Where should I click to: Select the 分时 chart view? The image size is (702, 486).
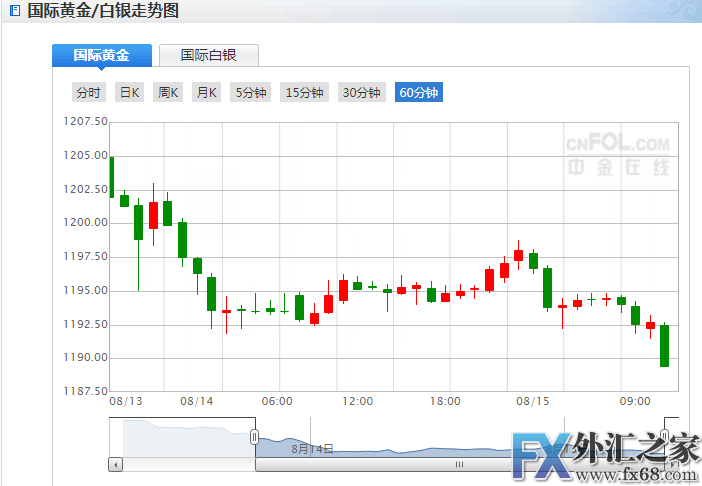click(x=88, y=93)
